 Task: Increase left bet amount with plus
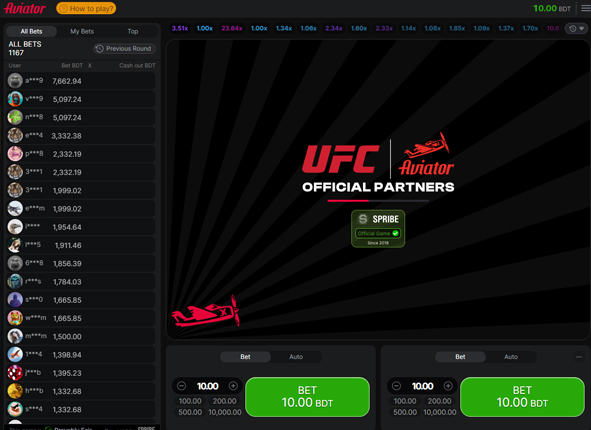point(233,386)
